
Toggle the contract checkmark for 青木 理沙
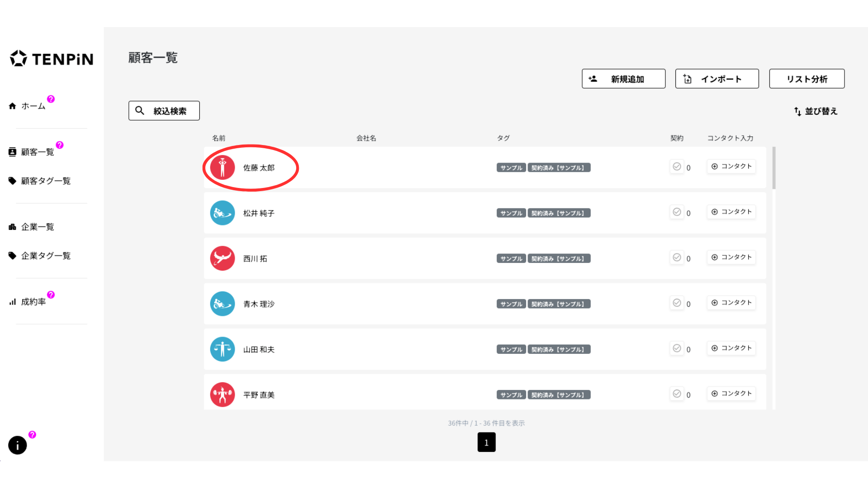coord(677,303)
